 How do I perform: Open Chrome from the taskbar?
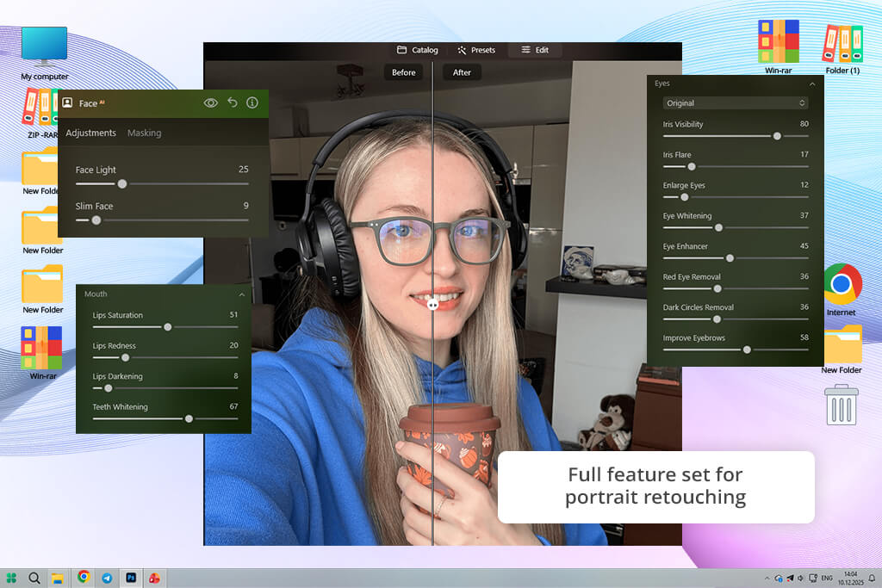coord(84,577)
